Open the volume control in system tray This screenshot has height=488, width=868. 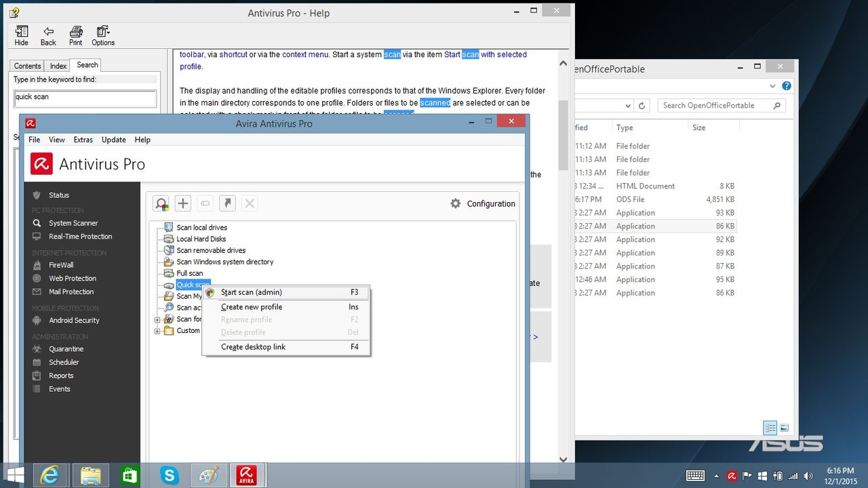pyautogui.click(x=808, y=476)
